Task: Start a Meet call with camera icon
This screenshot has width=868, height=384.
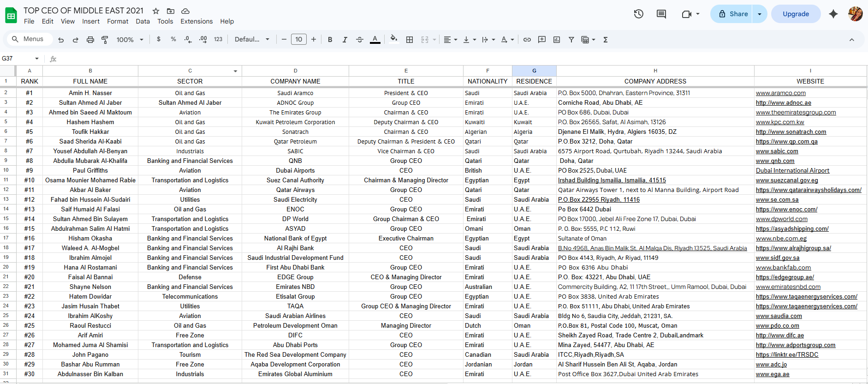Action: (x=687, y=14)
